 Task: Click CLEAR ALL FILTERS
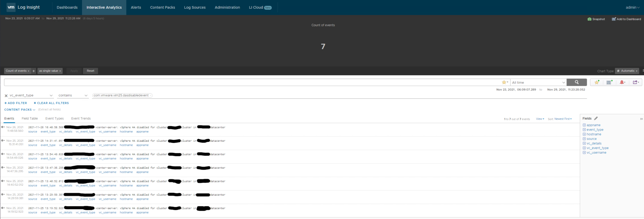click(51, 103)
